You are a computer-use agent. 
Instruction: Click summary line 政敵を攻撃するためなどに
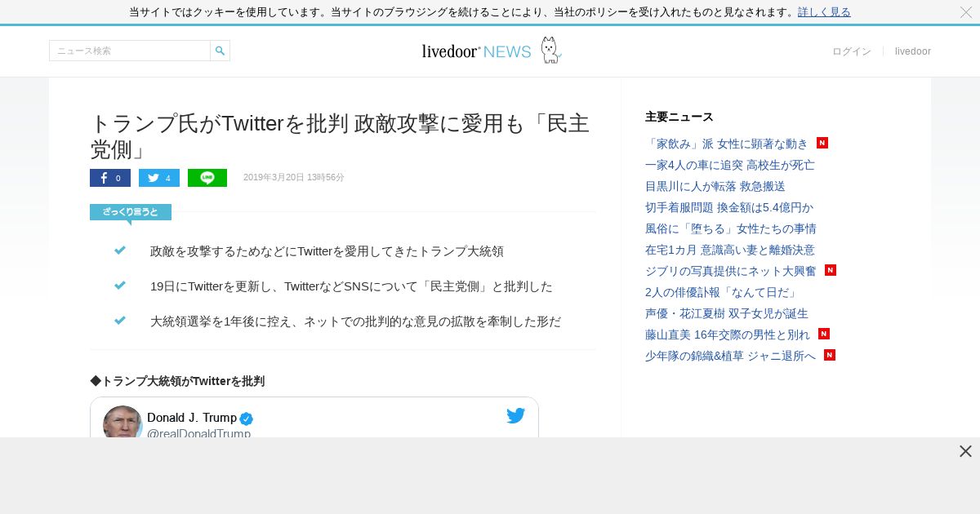coord(327,251)
